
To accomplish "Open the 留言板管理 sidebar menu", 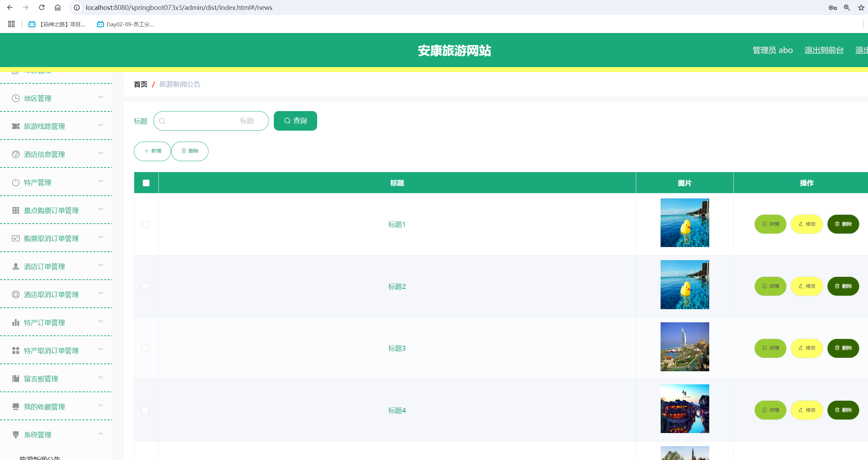I will point(41,379).
